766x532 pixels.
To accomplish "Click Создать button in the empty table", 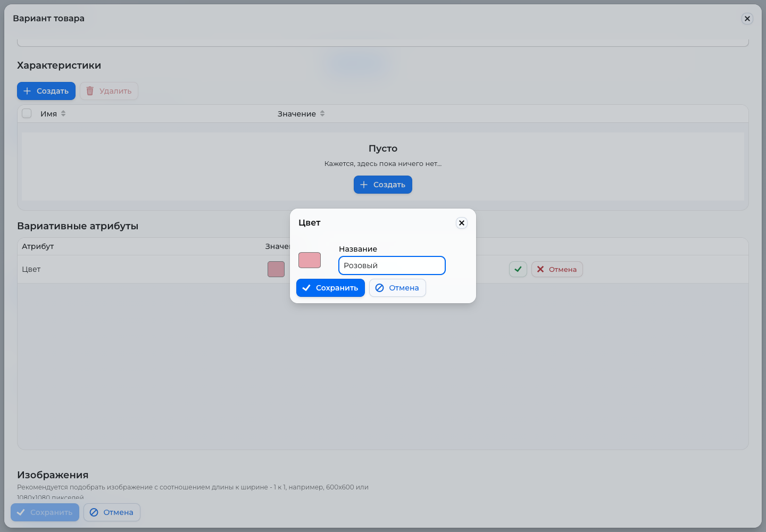I will click(383, 185).
